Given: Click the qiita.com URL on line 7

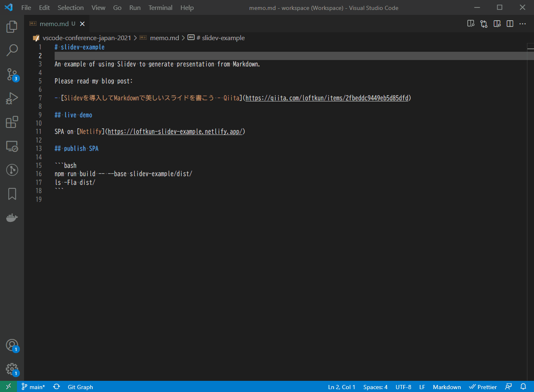Looking at the screenshot, I should [x=327, y=98].
